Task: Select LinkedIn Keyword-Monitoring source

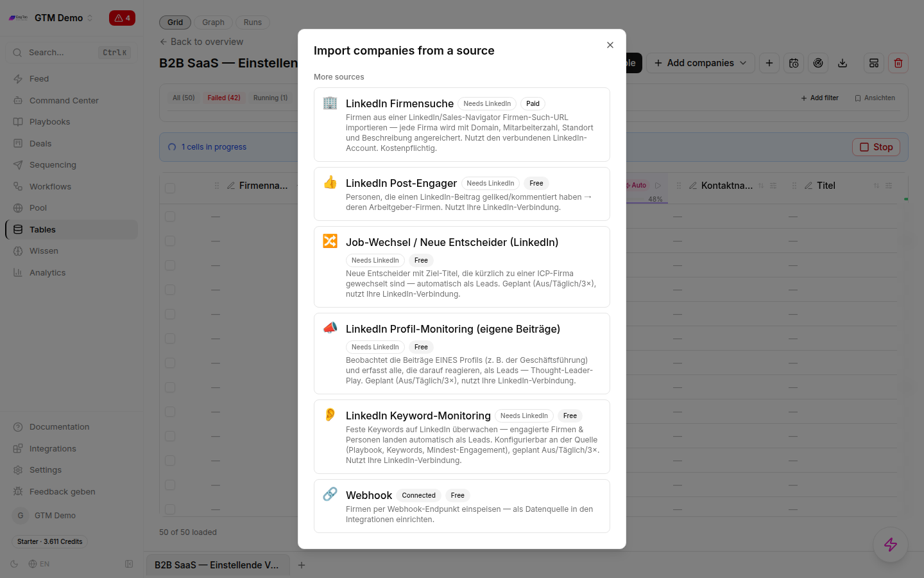Action: 462,437
